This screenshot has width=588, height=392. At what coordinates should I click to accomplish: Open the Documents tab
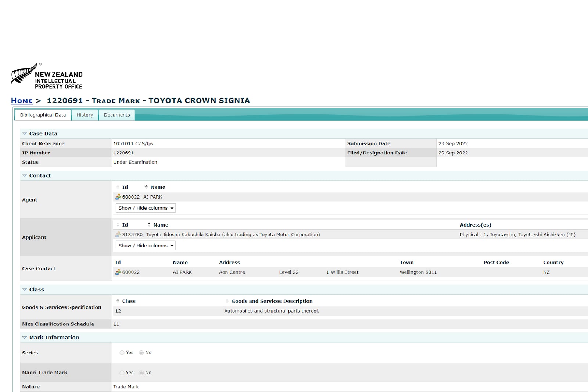click(x=117, y=115)
